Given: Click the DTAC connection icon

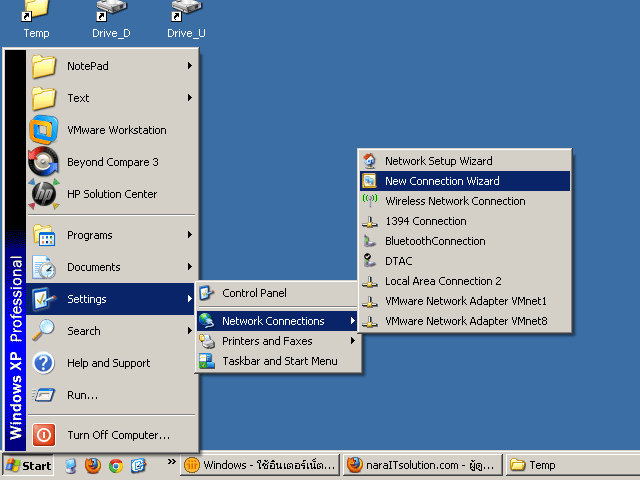Looking at the screenshot, I should pyautogui.click(x=370, y=260).
